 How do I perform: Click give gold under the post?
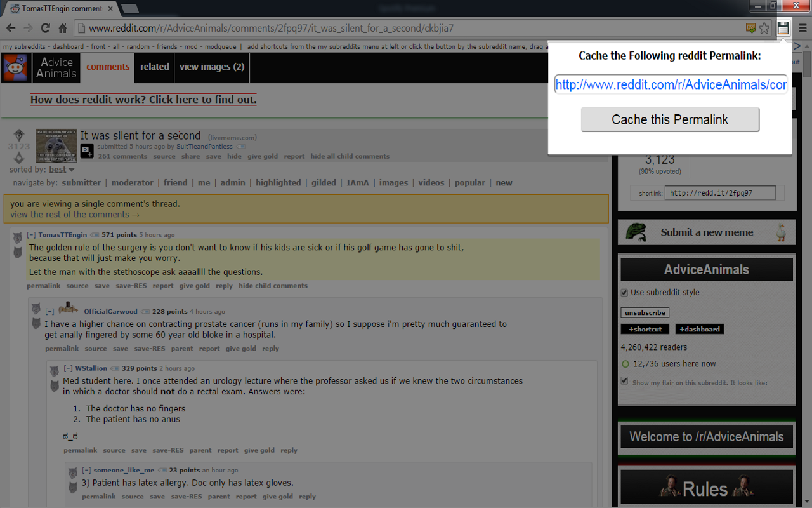pos(263,156)
